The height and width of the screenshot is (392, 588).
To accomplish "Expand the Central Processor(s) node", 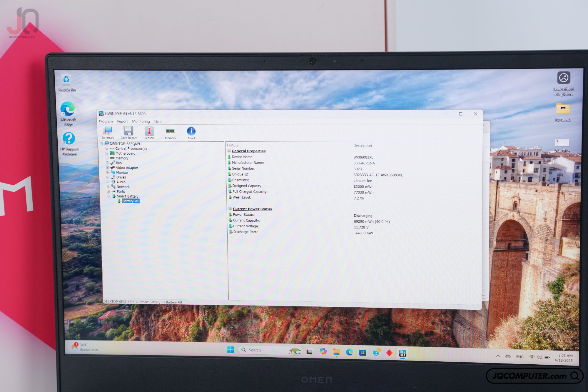I will click(107, 149).
